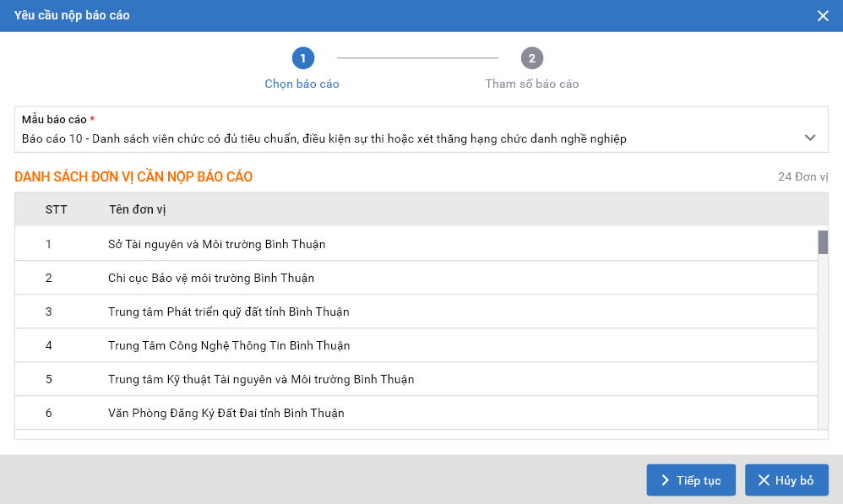Viewport: 843px width, 504px height.
Task: Close the Yêu cầu nộp báo cáo dialog
Action: (x=823, y=16)
